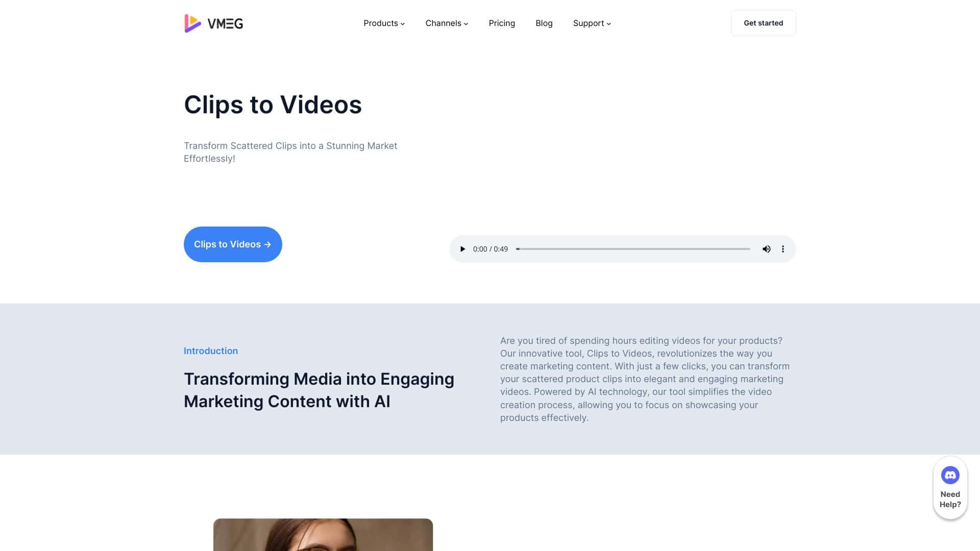The height and width of the screenshot is (551, 980).
Task: Open the video player's more options menu
Action: pyautogui.click(x=782, y=249)
